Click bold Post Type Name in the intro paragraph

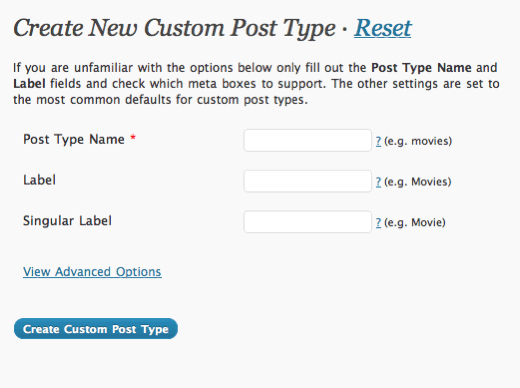coord(421,68)
